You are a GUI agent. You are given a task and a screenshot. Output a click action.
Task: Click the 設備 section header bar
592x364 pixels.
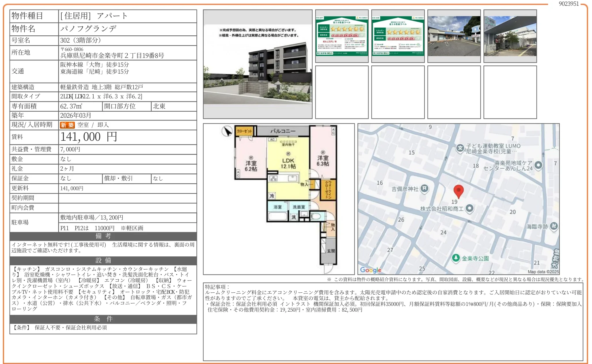tap(103, 260)
